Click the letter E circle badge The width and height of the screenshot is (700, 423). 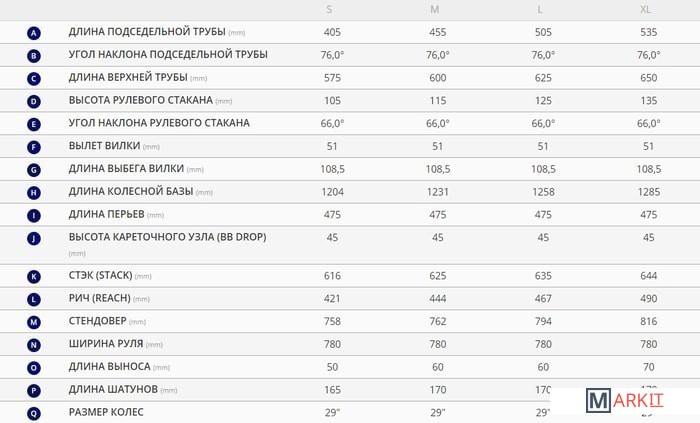[34, 124]
